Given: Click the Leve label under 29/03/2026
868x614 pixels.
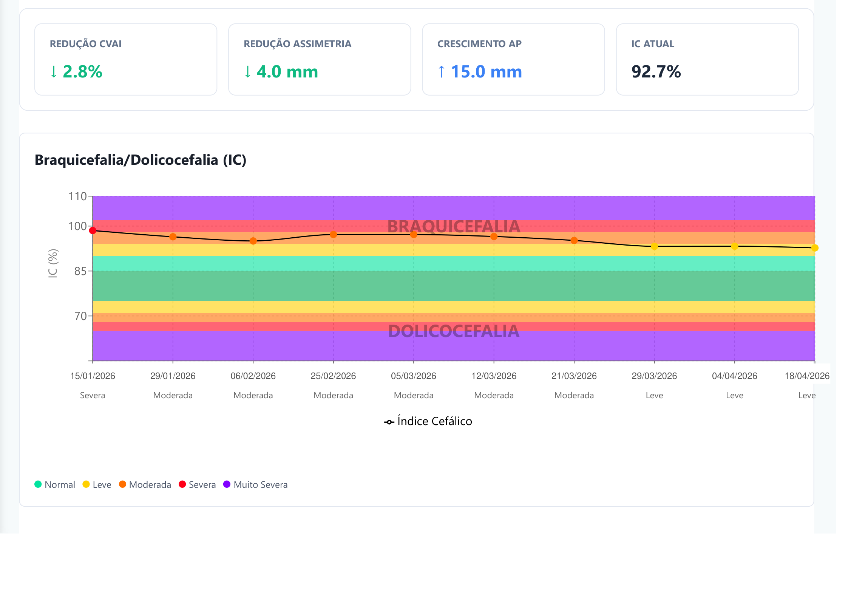Looking at the screenshot, I should coord(655,395).
